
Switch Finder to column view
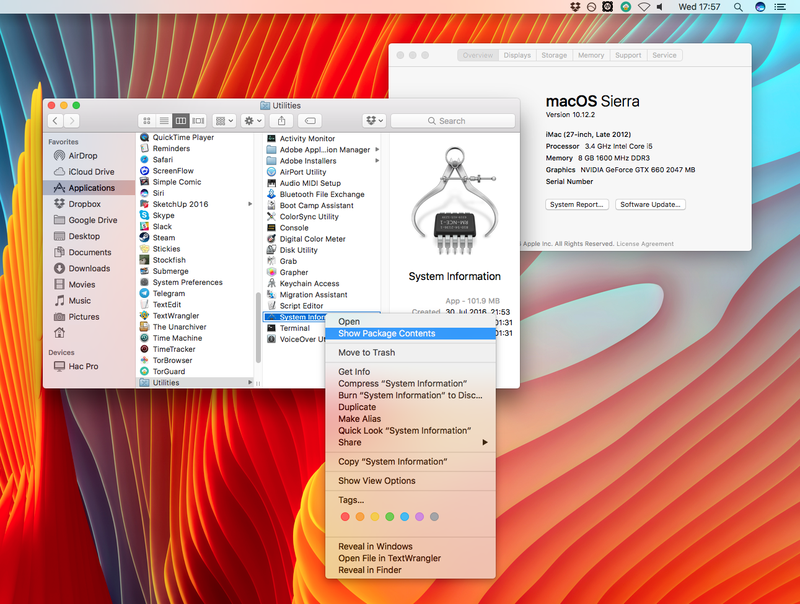click(181, 121)
